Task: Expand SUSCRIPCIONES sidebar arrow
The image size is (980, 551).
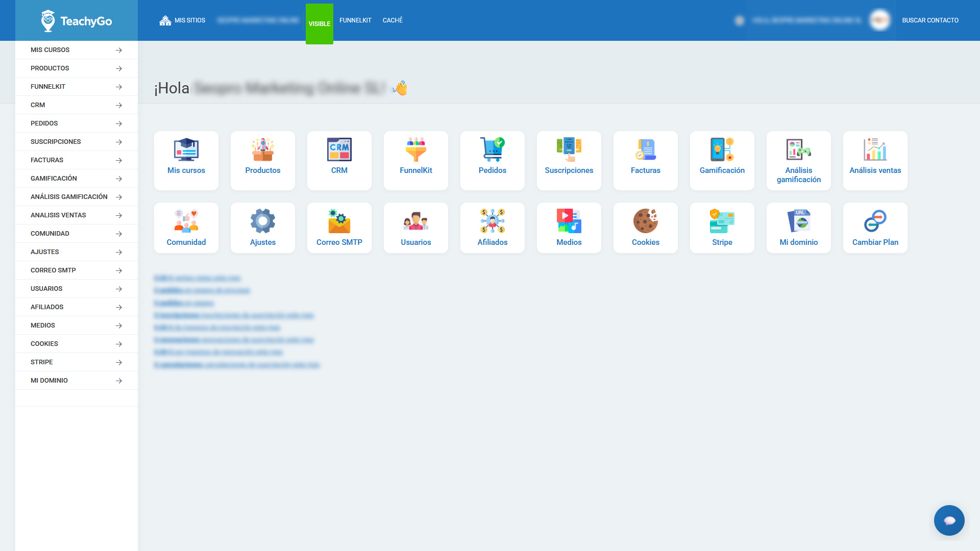Action: (119, 142)
